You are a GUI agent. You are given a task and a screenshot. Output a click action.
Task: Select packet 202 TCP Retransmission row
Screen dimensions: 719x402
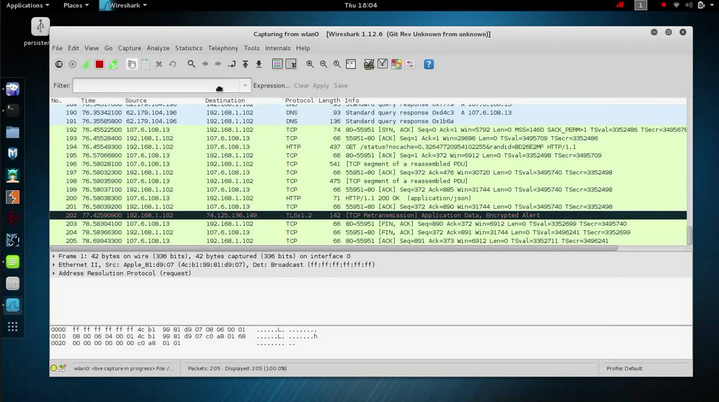pos(368,215)
